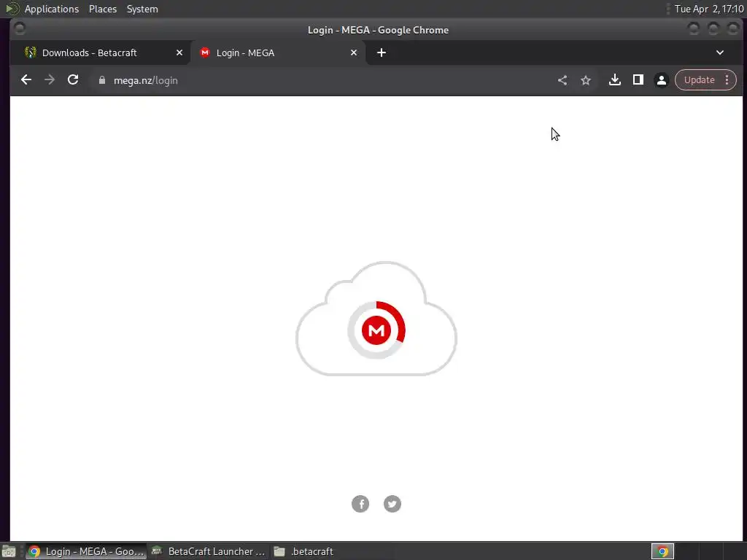Toggle the Chrome side panel icon
The image size is (747, 560).
pos(638,80)
